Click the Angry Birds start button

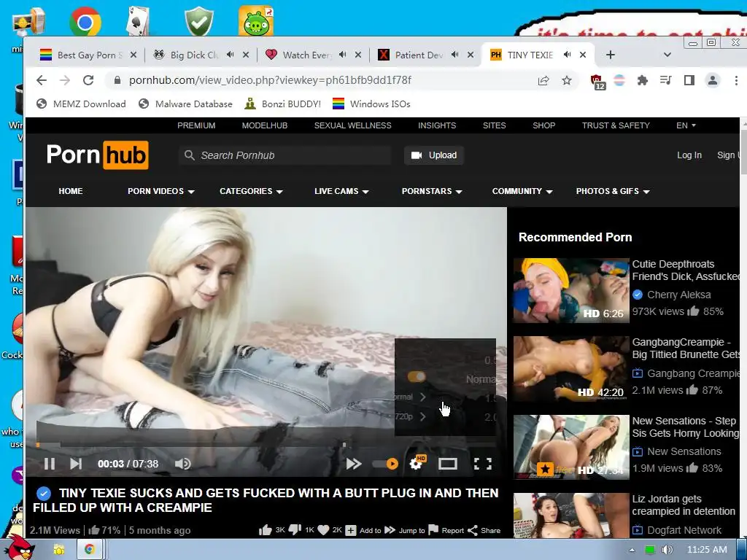click(x=19, y=548)
